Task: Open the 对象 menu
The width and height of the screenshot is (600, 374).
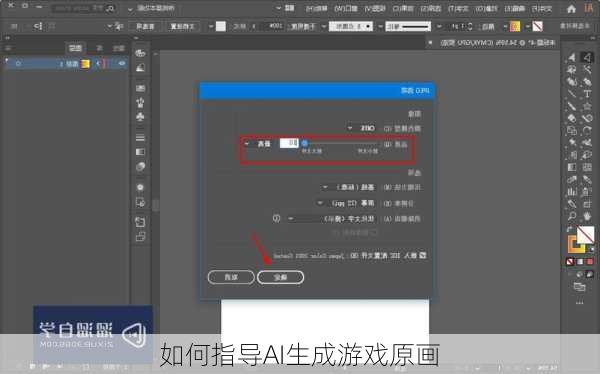Action: pos(487,8)
